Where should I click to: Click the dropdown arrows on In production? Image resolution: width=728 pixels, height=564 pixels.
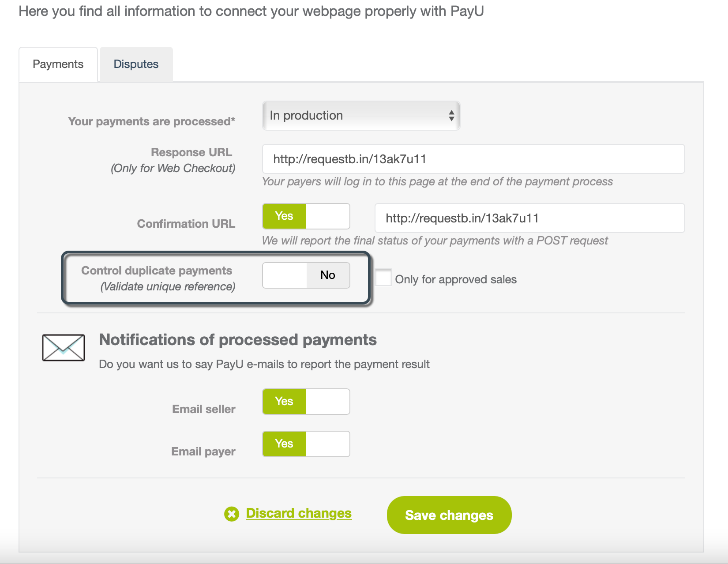point(451,116)
